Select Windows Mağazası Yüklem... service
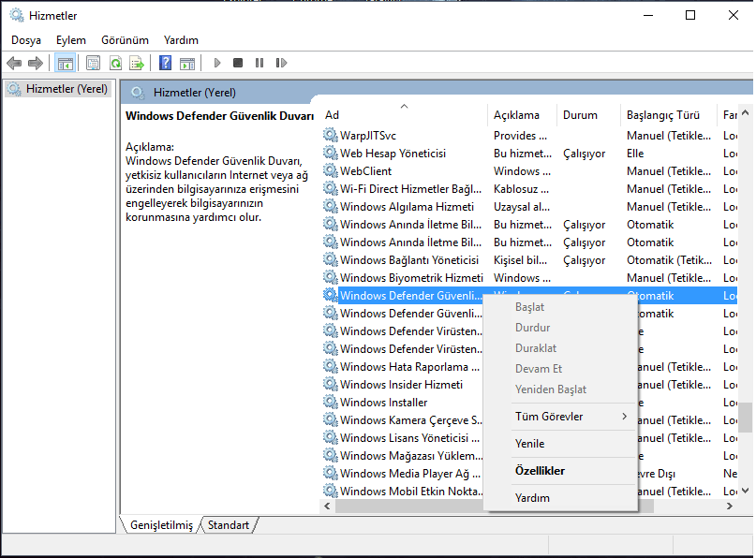Image resolution: width=756 pixels, height=558 pixels. click(x=411, y=456)
